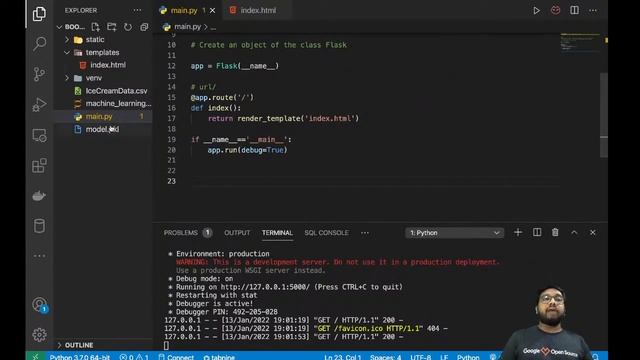Show additional activity bar views ellipsis
The width and height of the screenshot is (640, 360).
pyautogui.click(x=39, y=256)
